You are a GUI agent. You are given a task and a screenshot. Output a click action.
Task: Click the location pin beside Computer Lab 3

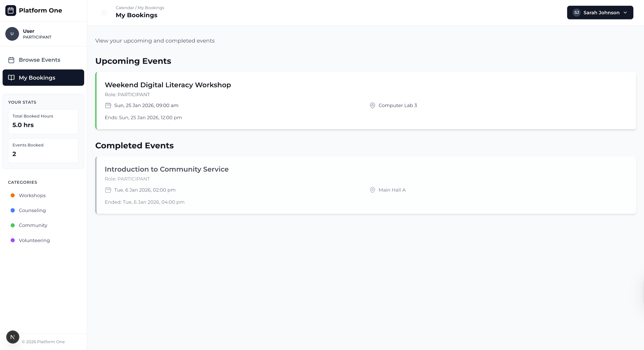372,106
